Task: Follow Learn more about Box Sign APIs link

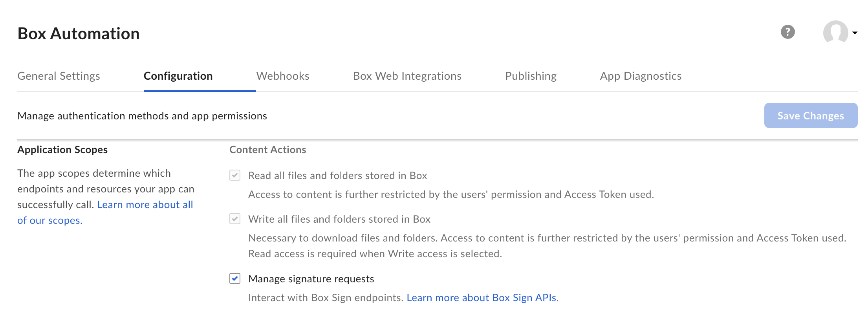Action: click(482, 298)
